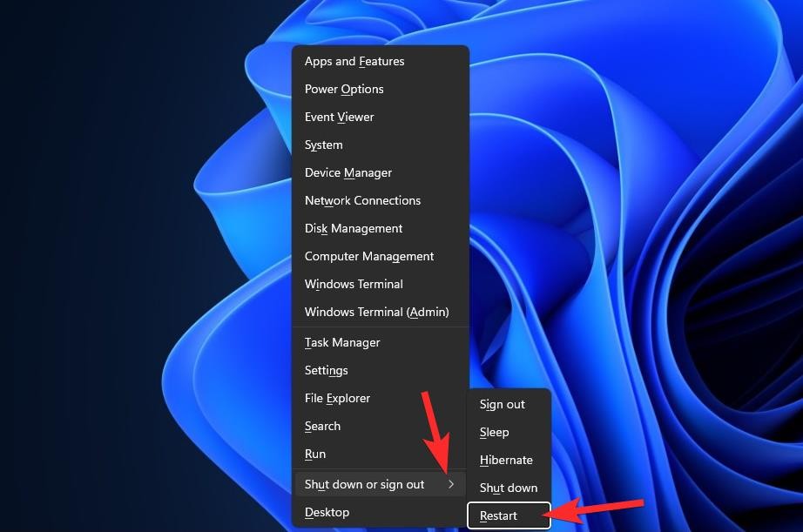The image size is (803, 532).
Task: Launch Windows Terminal (non-admin)
Action: pos(354,285)
